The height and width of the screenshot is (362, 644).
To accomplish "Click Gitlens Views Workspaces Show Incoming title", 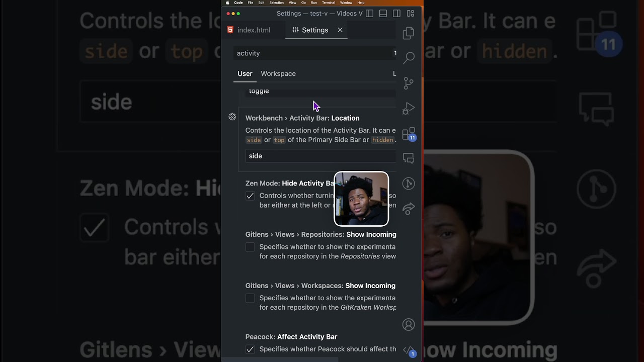I will click(x=320, y=286).
